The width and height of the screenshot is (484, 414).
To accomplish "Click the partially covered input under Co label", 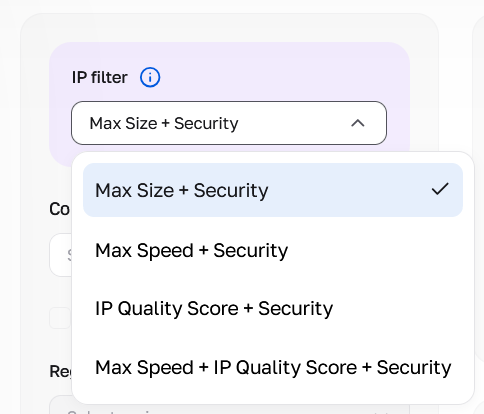I will coord(60,255).
